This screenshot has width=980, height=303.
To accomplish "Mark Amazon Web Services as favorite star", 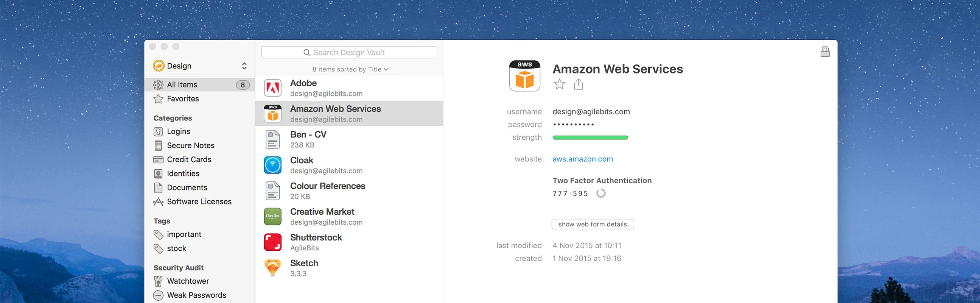I will (x=559, y=84).
